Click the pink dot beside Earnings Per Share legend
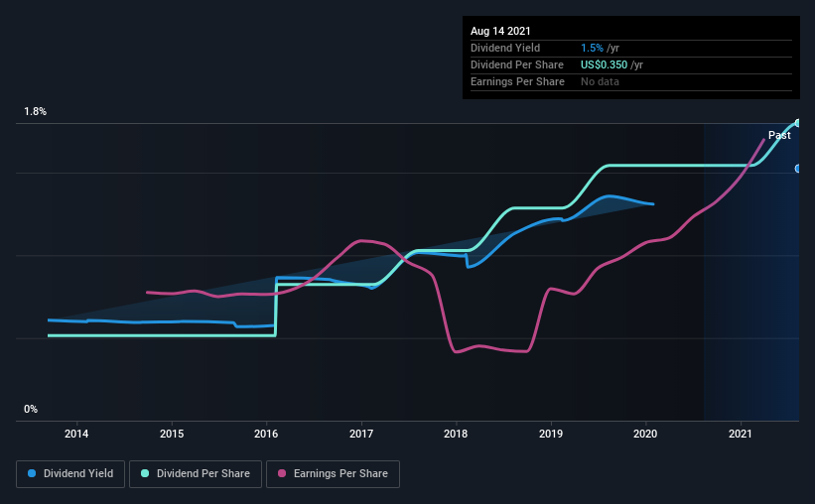Viewport: 815px width, 504px height. pos(282,474)
